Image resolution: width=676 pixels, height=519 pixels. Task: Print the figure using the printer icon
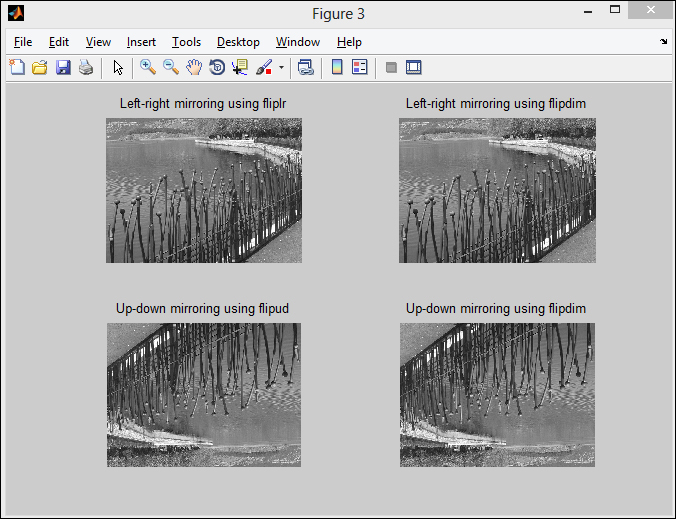point(86,68)
